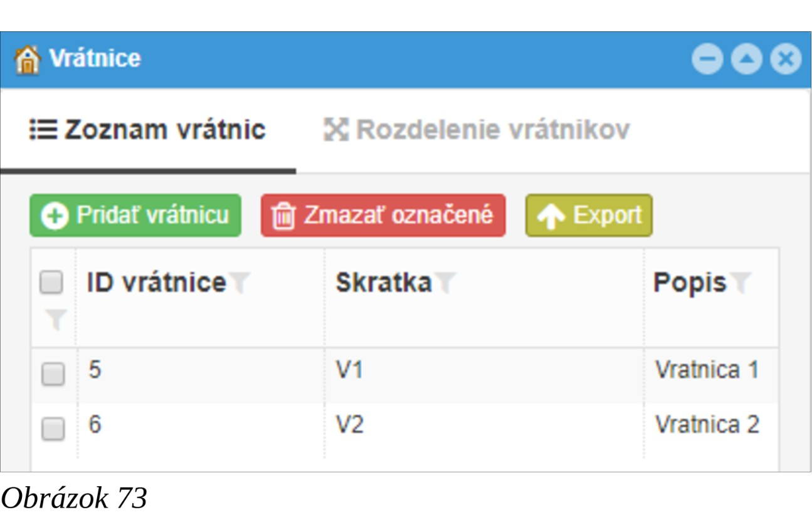The image size is (812, 515).
Task: Select the V2 abbreviation cell
Action: coord(350,425)
